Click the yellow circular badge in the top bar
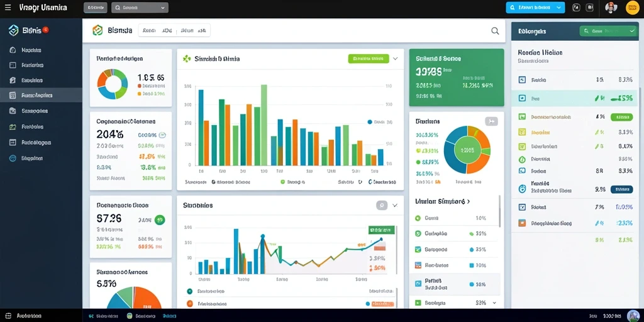Viewport: 644px width, 322px height. pyautogui.click(x=633, y=8)
